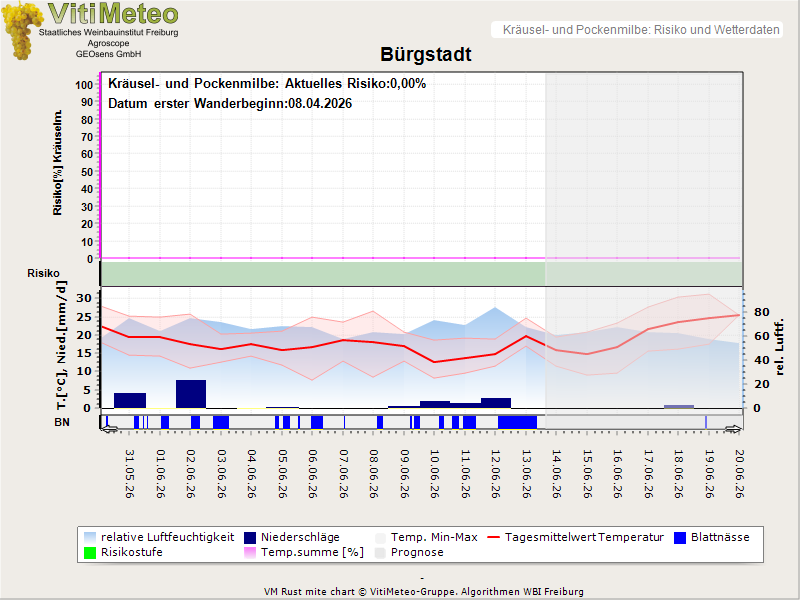Image resolution: width=800 pixels, height=600 pixels.
Task: Click the 'Bürgstadt' chart title
Action: (x=426, y=54)
